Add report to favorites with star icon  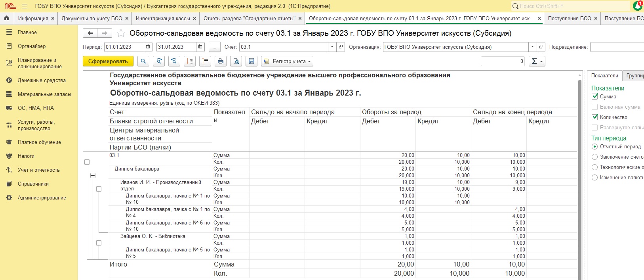[121, 33]
